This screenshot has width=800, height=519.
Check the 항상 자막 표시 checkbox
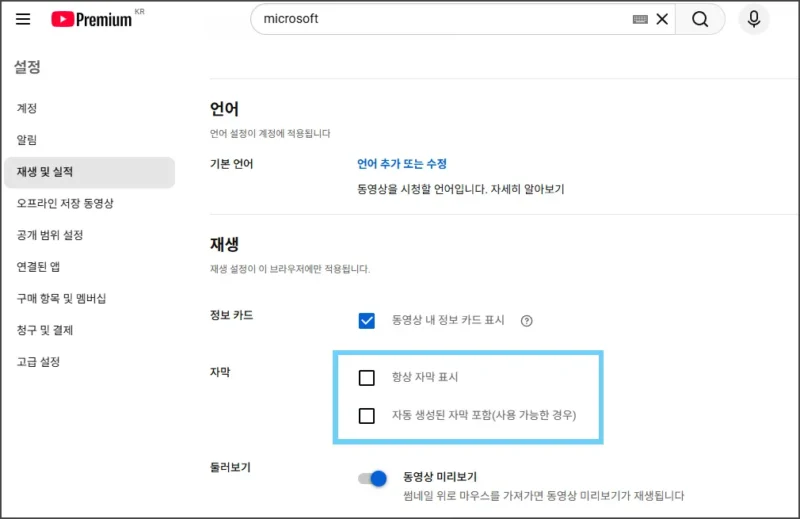[x=366, y=378]
